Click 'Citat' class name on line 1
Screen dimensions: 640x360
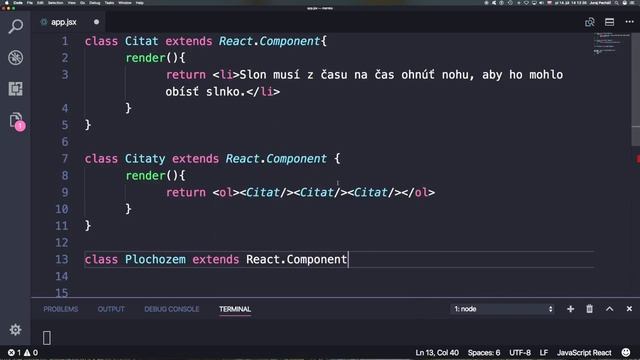click(x=141, y=41)
